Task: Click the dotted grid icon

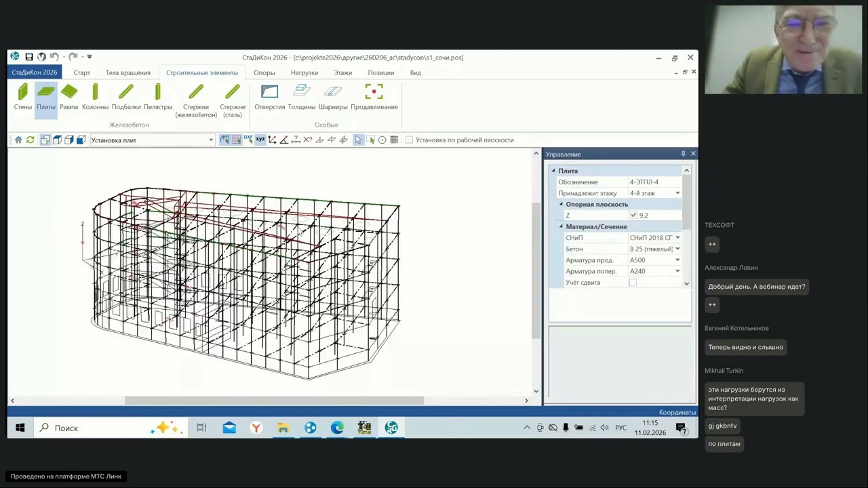Action: point(394,140)
